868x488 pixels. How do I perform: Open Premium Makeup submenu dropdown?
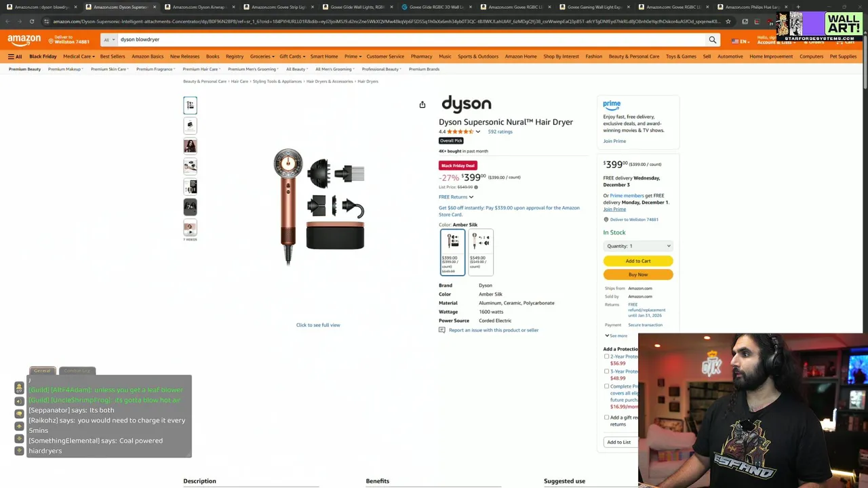pos(66,69)
